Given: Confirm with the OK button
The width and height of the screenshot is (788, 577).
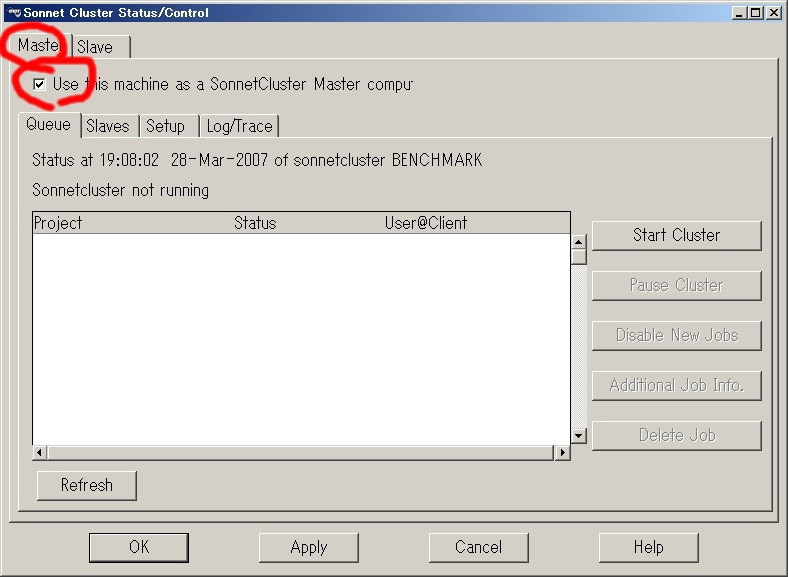Looking at the screenshot, I should [x=139, y=547].
